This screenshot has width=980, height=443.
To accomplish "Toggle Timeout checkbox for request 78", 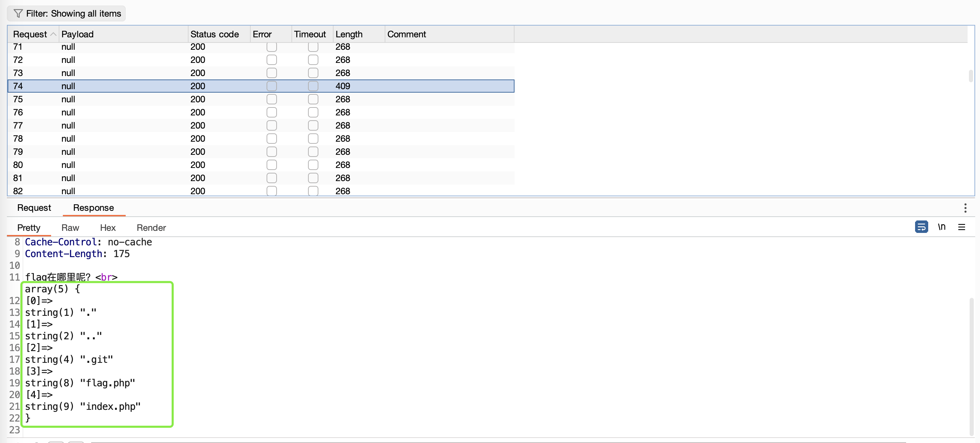I will coord(313,139).
